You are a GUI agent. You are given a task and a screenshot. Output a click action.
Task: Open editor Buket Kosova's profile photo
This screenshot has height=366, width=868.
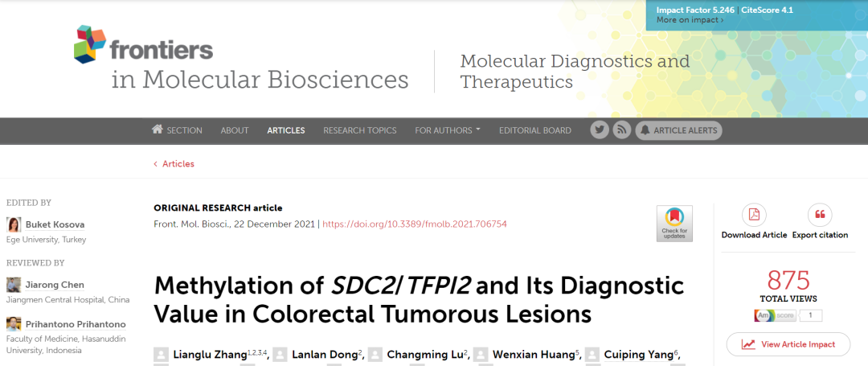[x=14, y=224]
